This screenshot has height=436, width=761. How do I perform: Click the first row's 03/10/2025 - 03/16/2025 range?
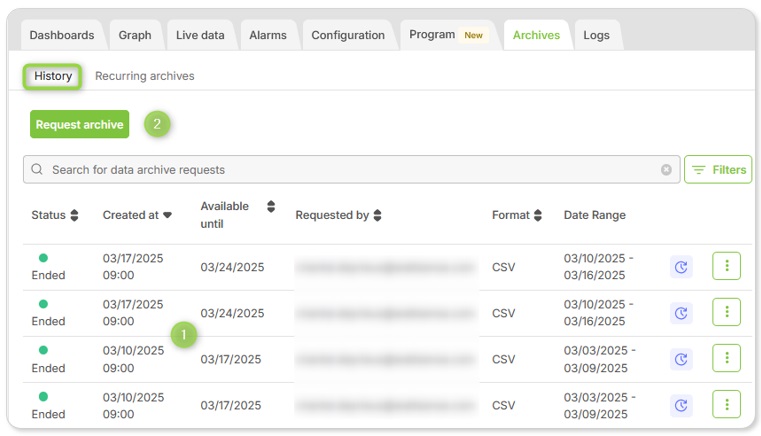[x=598, y=267]
